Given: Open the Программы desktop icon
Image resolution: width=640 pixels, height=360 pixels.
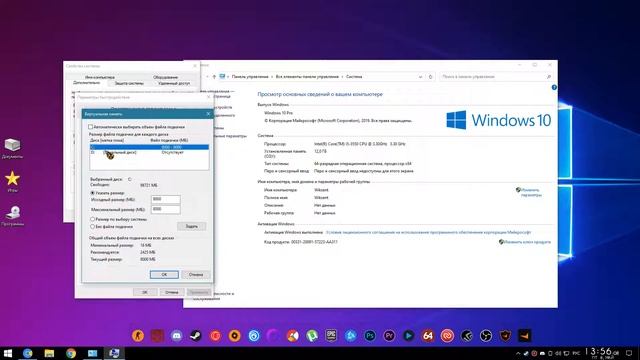Looking at the screenshot, I should [12, 216].
